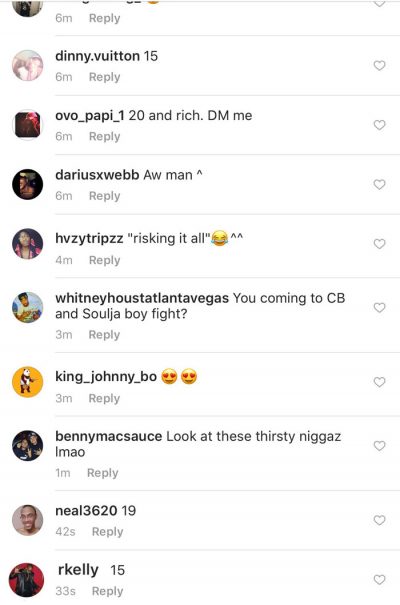Like the dariusxwebb "Aw man" comment
Screen dimensions: 400x605
pos(380,184)
